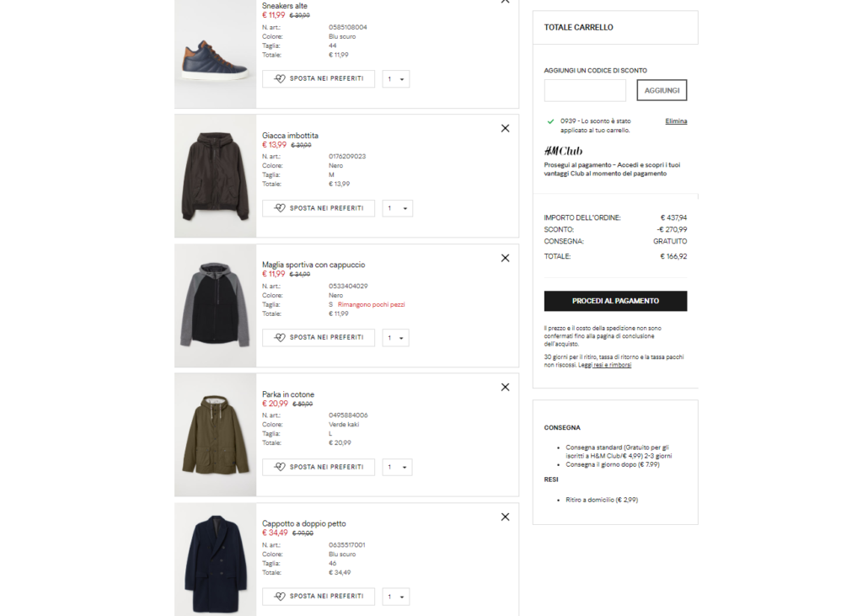863x616 pixels.
Task: Move Cappotto a doppio petto to favorites
Action: coord(318,596)
